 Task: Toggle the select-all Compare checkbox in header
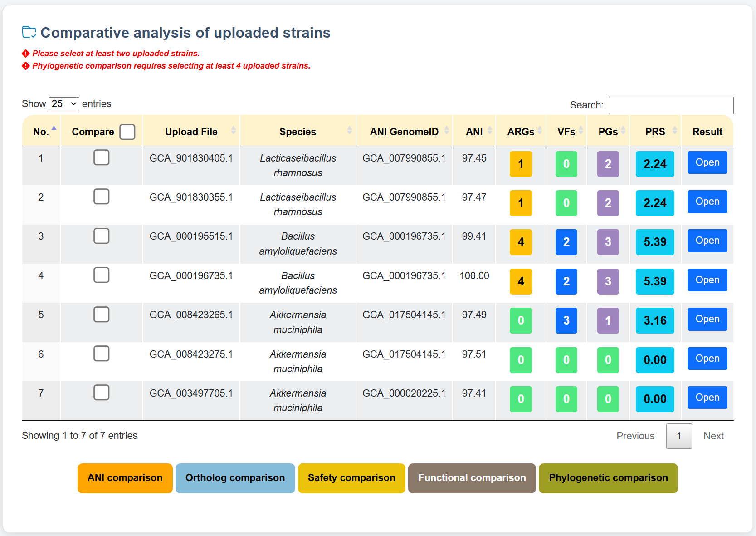pyautogui.click(x=127, y=132)
